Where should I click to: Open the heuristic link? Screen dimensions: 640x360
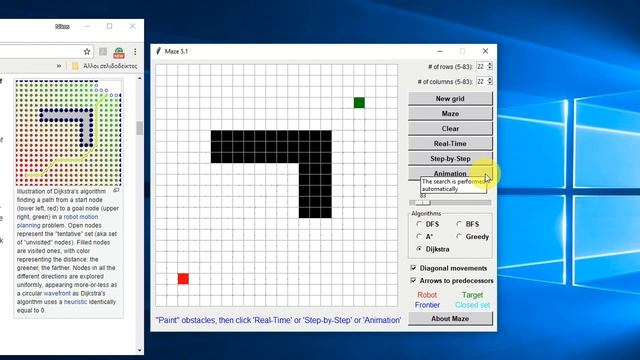pos(76,302)
